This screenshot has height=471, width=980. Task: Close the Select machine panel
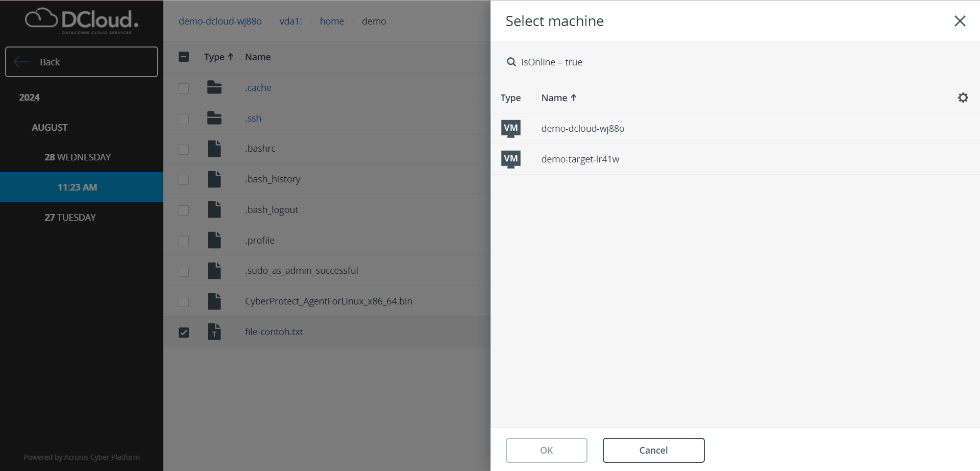[x=960, y=21]
